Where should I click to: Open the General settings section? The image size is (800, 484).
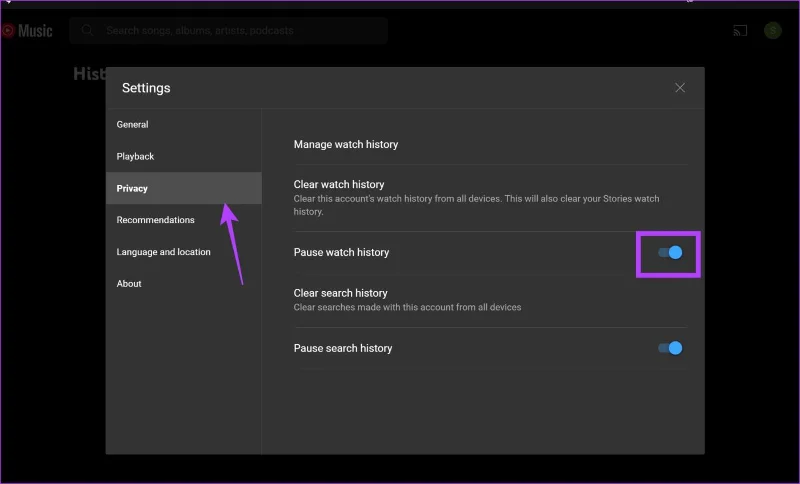click(x=184, y=124)
